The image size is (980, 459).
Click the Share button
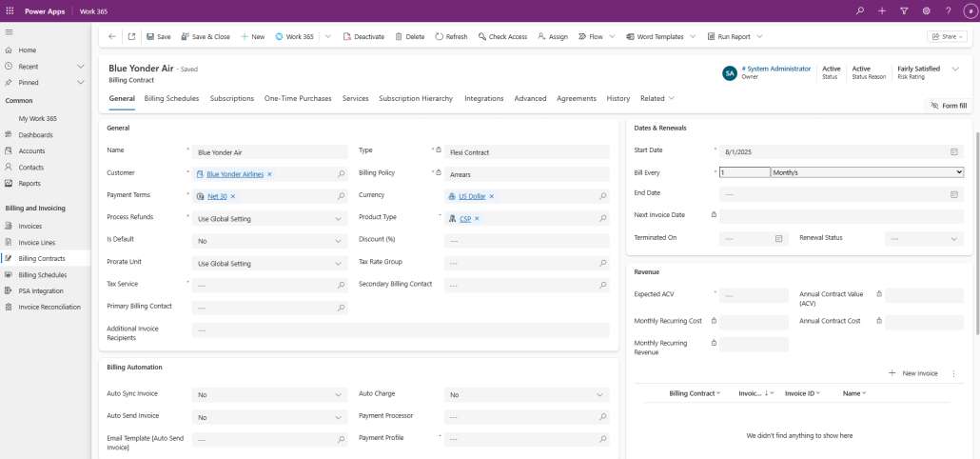(948, 36)
